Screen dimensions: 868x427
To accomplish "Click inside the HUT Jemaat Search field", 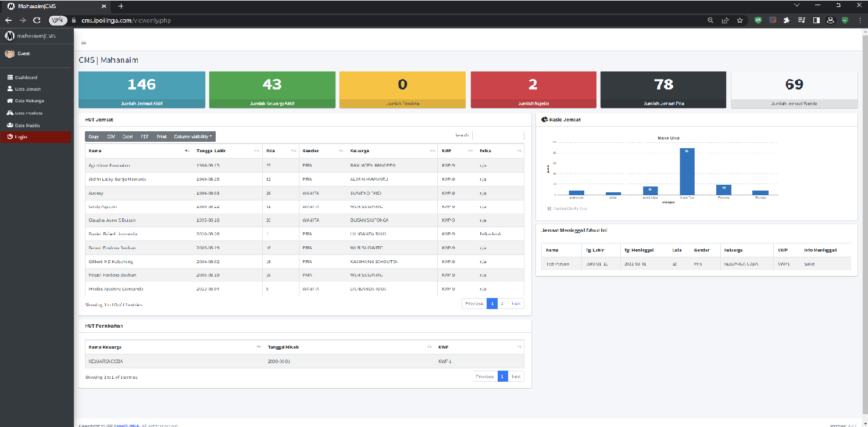I will [498, 135].
